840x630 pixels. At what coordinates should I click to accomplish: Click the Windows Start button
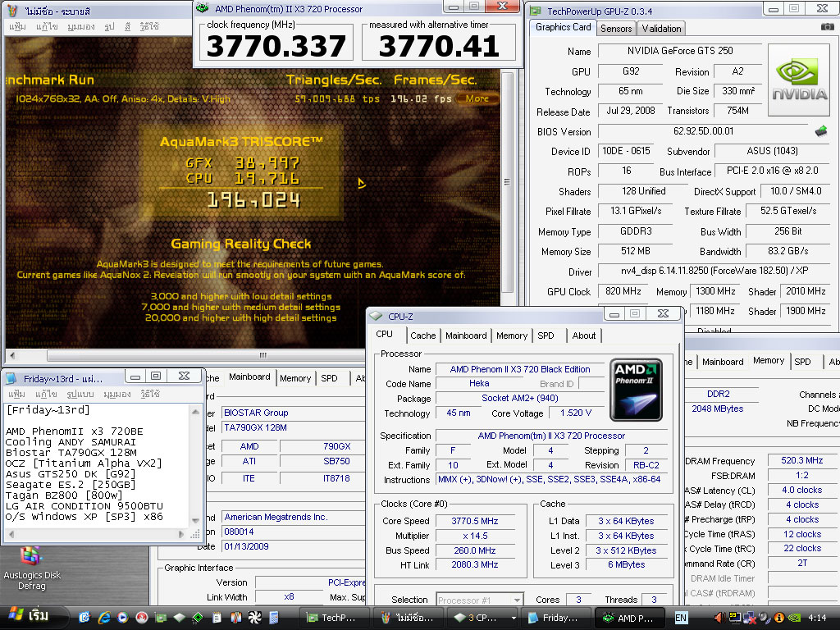(32, 617)
